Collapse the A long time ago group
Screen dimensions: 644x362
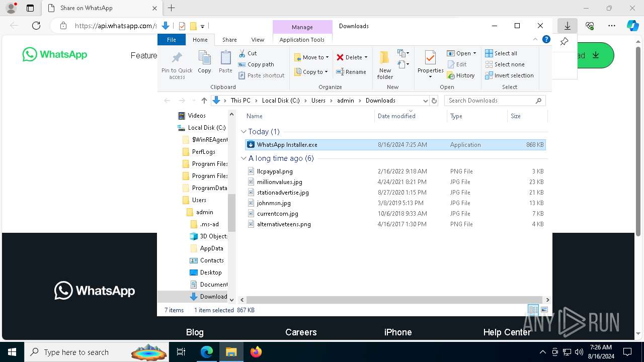tap(244, 158)
